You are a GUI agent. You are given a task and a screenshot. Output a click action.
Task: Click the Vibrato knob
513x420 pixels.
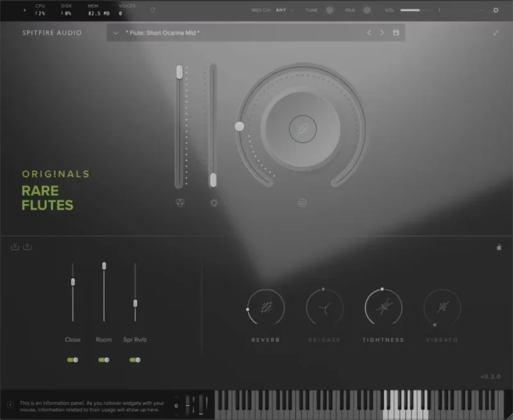442,308
